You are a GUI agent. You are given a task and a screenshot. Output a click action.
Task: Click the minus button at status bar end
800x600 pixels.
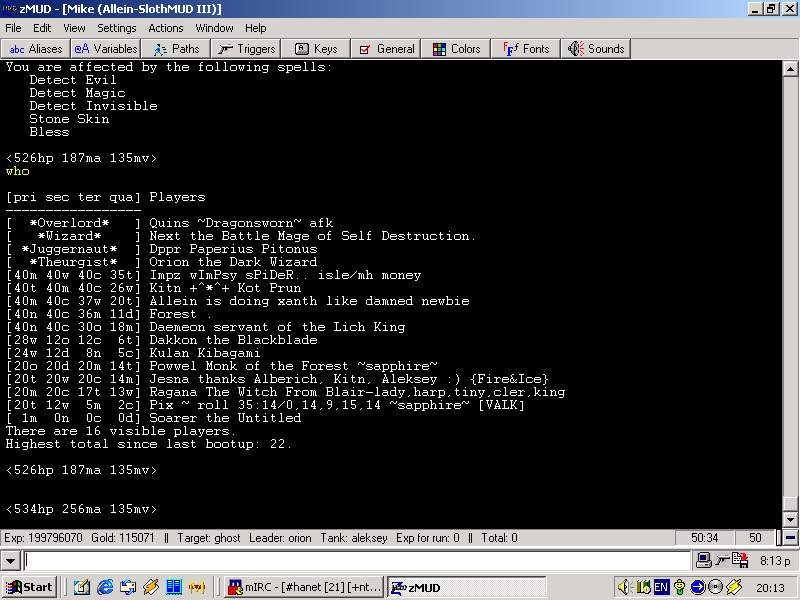pos(791,538)
